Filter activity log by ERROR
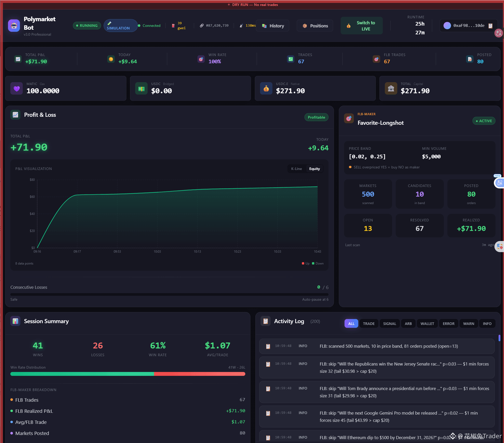Screen dimensions: 504x443 coord(448,324)
